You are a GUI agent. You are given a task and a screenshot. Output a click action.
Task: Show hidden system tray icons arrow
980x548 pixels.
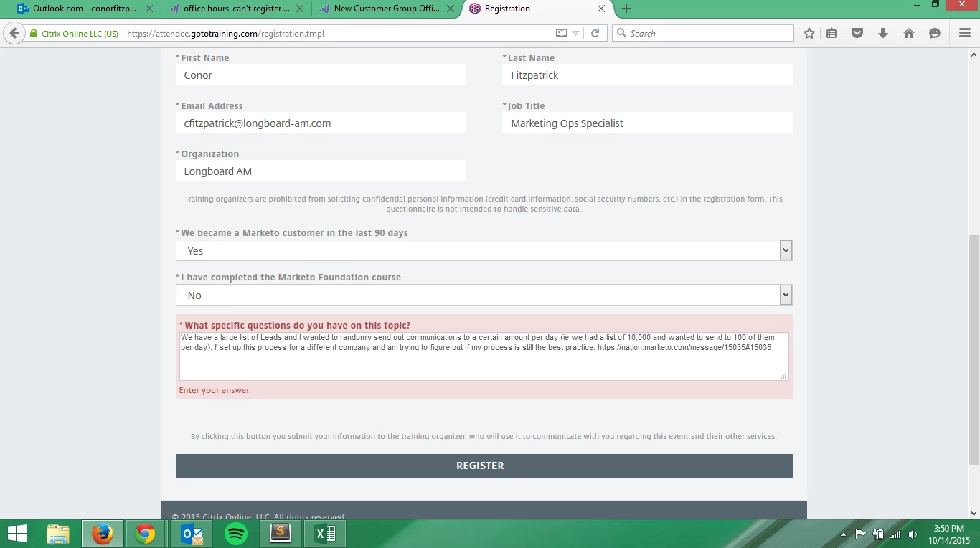[844, 534]
